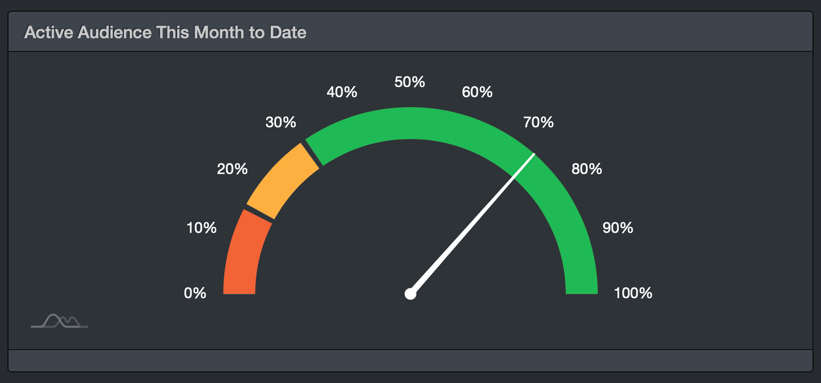This screenshot has height=383, width=821.
Task: Click the 70% gauge label
Action: point(538,123)
